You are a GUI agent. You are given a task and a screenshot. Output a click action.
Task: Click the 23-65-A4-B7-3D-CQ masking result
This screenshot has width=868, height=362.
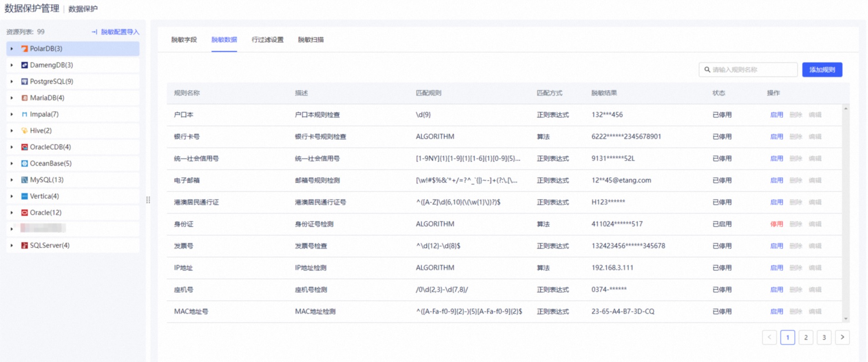coord(623,311)
